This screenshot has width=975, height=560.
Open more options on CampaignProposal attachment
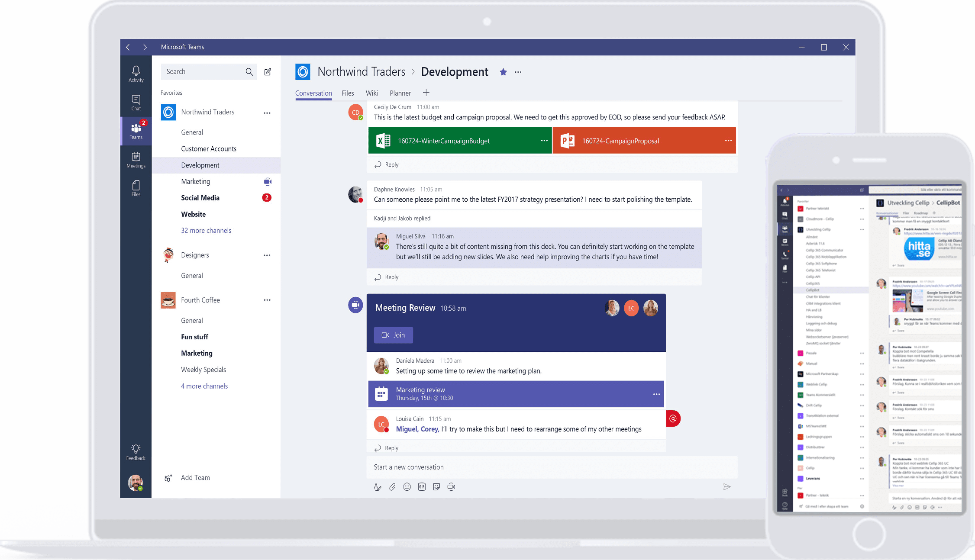click(728, 141)
